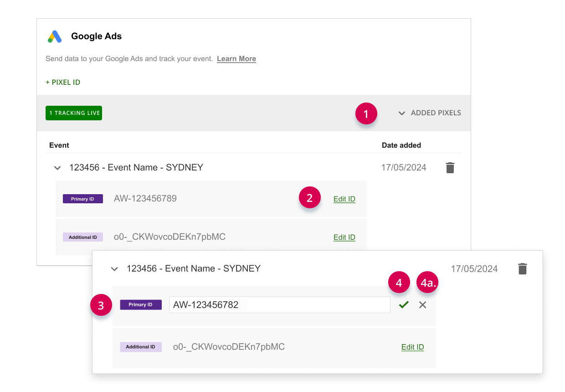
Task: Delete event via trash icon in Google Ads panel
Action: point(450,168)
